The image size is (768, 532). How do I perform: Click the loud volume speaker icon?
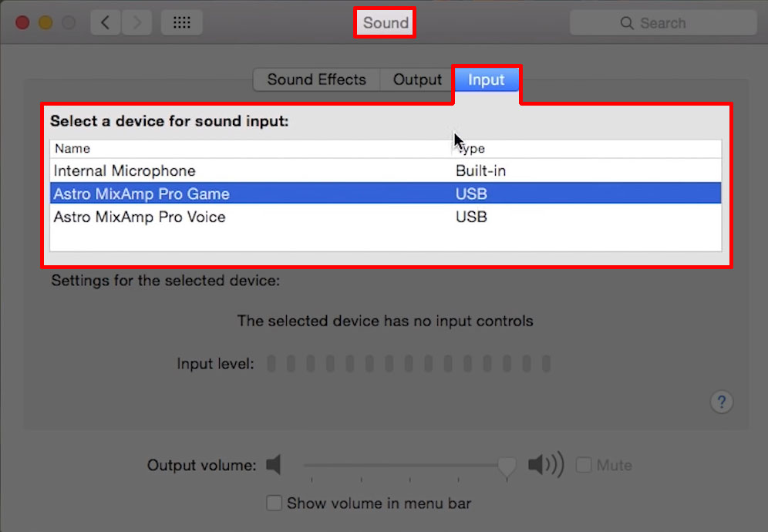544,465
